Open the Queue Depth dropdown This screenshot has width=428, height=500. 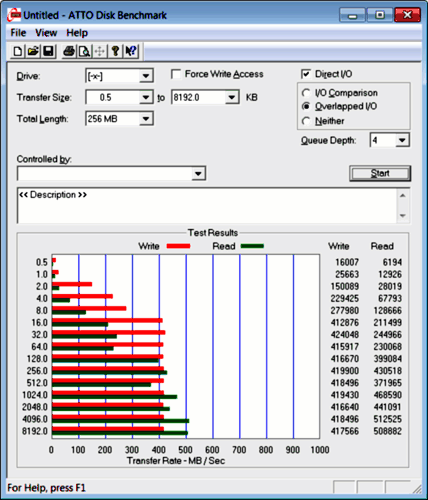point(402,140)
